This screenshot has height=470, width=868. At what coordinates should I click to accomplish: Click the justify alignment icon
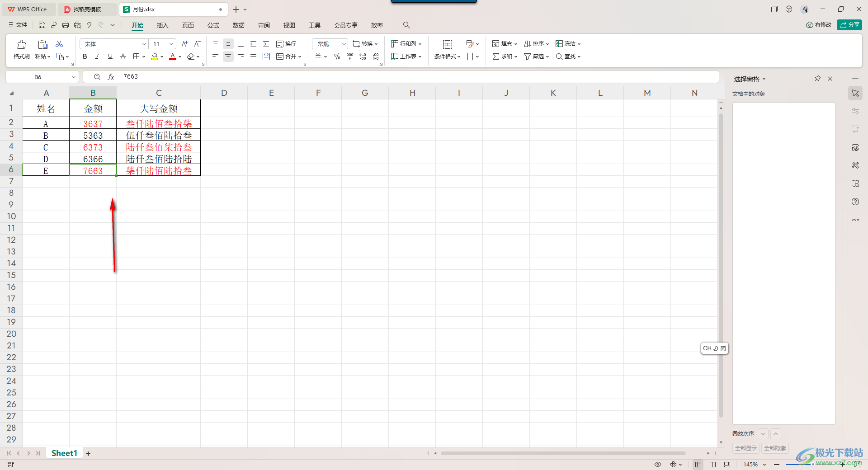(x=254, y=56)
